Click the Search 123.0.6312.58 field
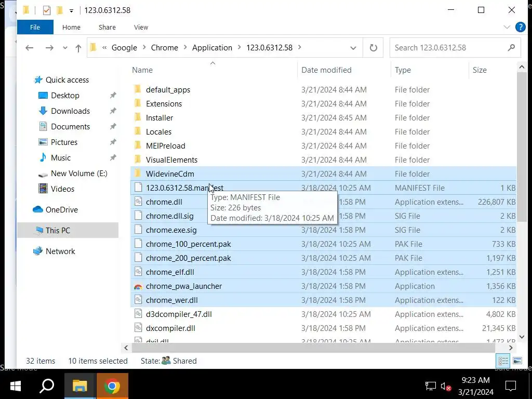This screenshot has height=399, width=532. click(x=455, y=48)
